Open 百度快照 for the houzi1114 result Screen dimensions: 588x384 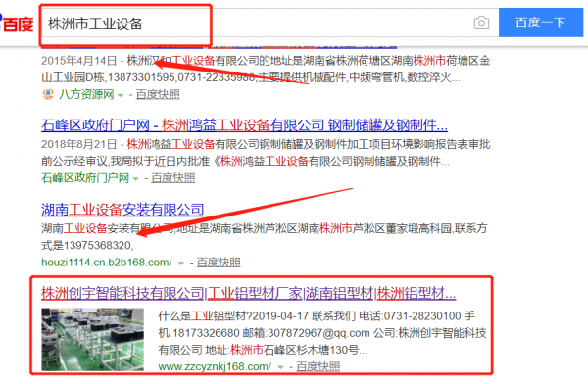(x=219, y=263)
